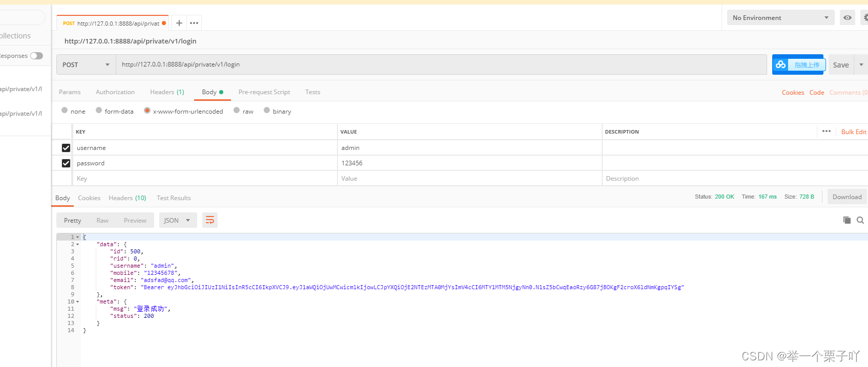Image resolution: width=868 pixels, height=367 pixels.
Task: Expand the No Environment dropdown
Action: [780, 18]
